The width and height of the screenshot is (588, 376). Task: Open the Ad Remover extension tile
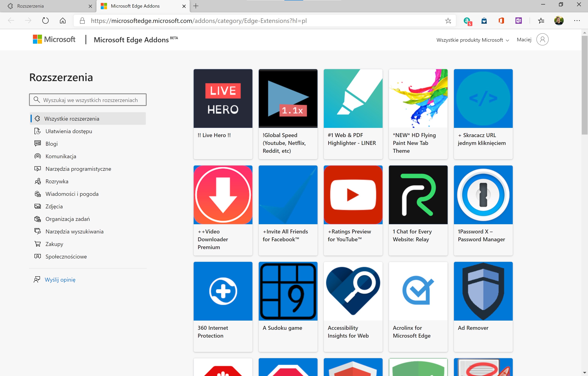[483, 307]
